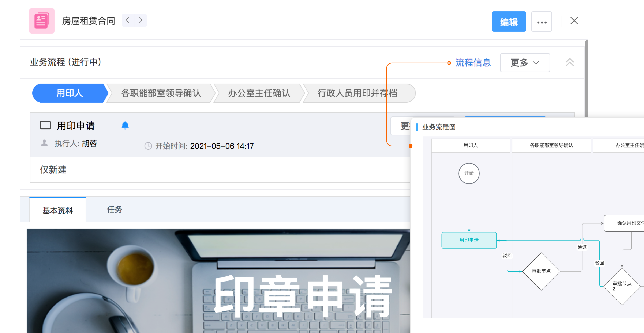Select the 用印人 stage
Viewport: 644px width, 333px height.
tap(70, 93)
